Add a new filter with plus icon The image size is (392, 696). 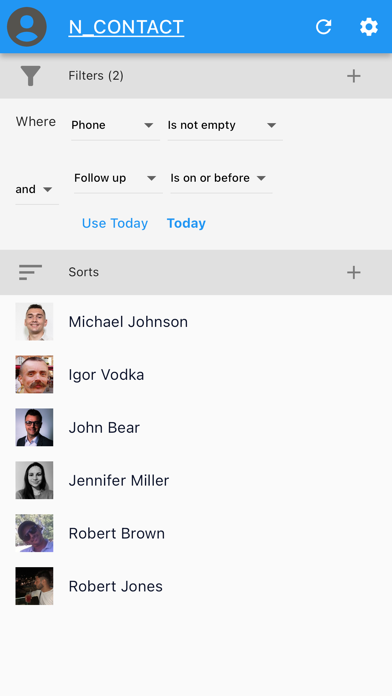point(353,76)
